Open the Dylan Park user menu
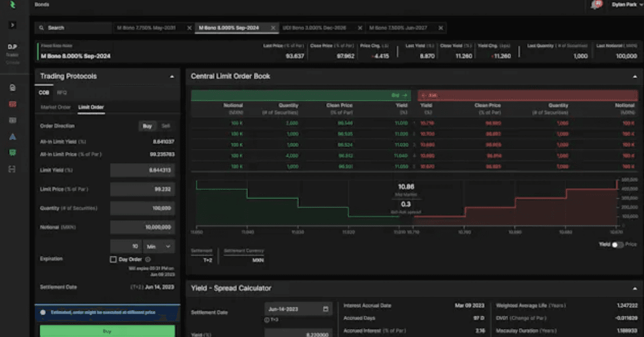 pos(626,5)
